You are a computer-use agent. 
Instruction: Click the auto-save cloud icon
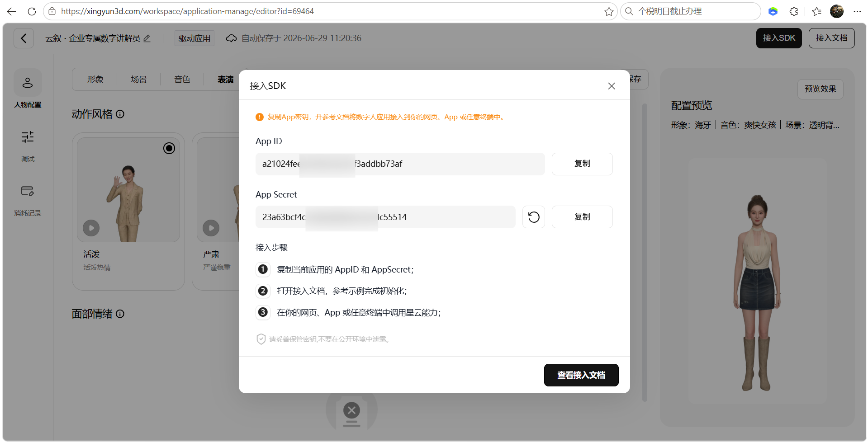(231, 38)
